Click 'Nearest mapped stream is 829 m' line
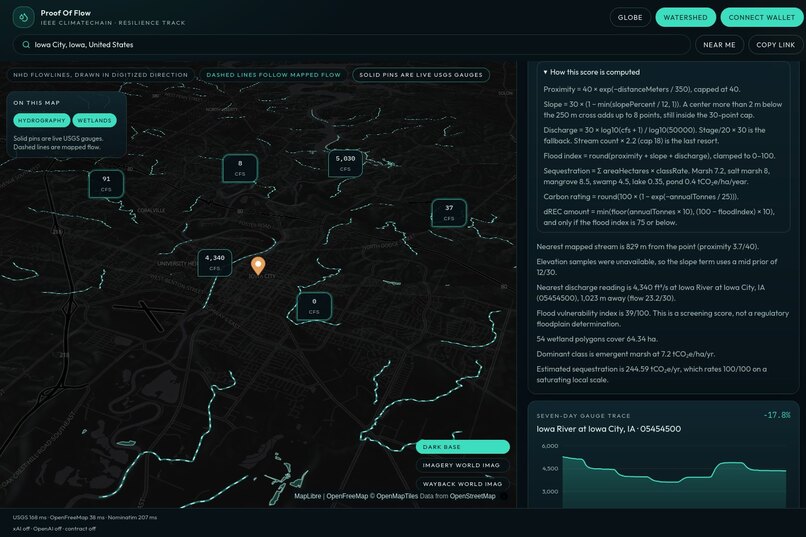806x537 pixels. pyautogui.click(x=647, y=247)
